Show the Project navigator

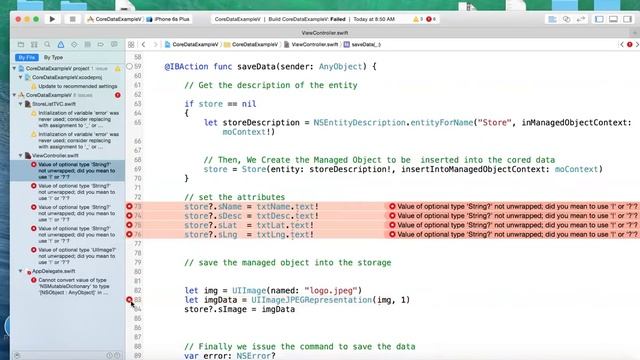tap(21, 44)
